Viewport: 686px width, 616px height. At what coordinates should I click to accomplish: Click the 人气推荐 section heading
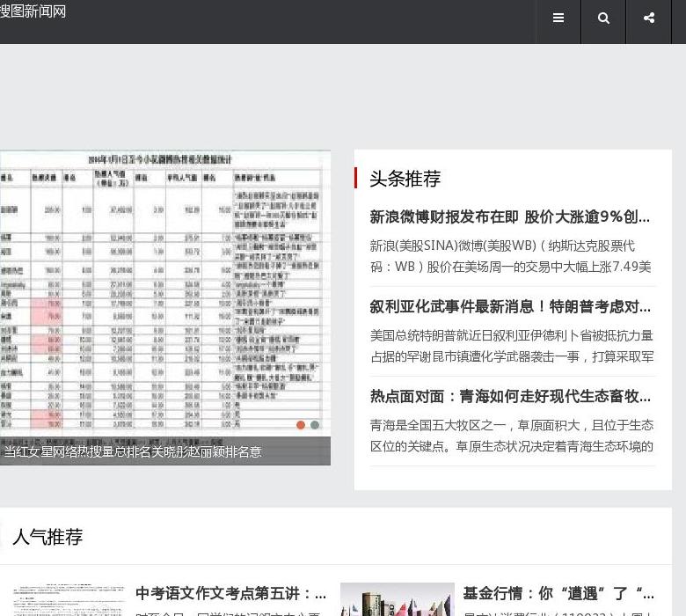click(x=47, y=537)
